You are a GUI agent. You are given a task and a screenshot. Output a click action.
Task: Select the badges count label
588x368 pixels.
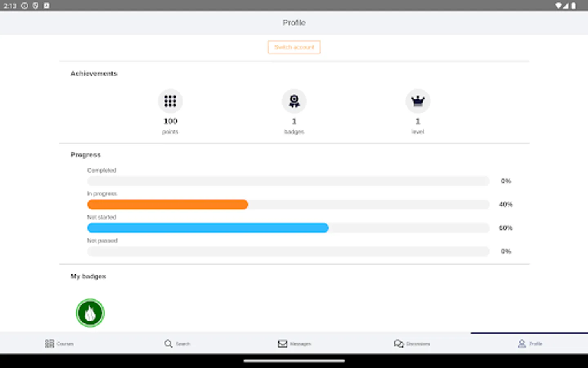click(x=294, y=132)
